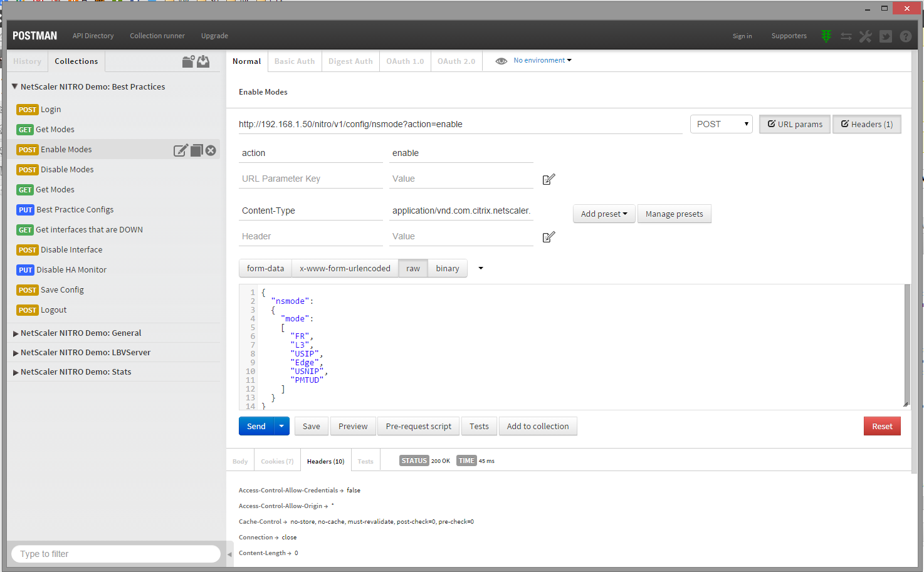Switch to the History tab
The image size is (924, 572).
coord(28,61)
